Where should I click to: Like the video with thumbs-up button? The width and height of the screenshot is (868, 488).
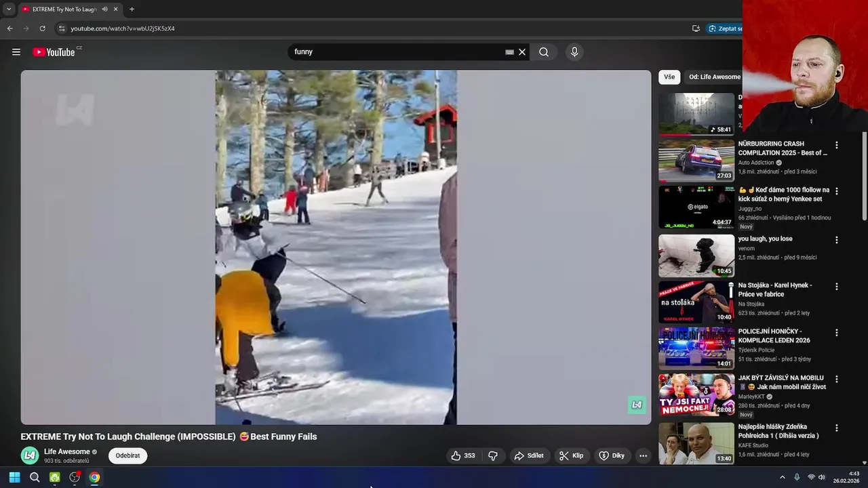(x=463, y=455)
